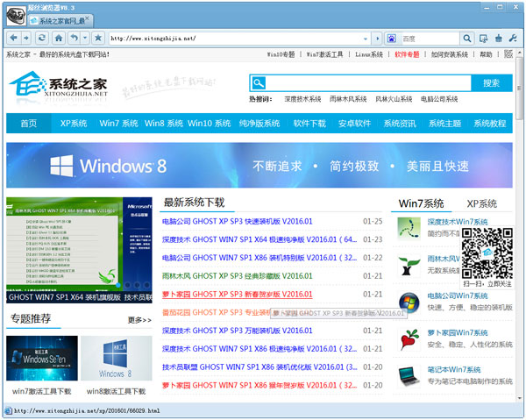Image resolution: width=526 pixels, height=420 pixels.
Task: Open the browser home page icon
Action: (x=59, y=38)
